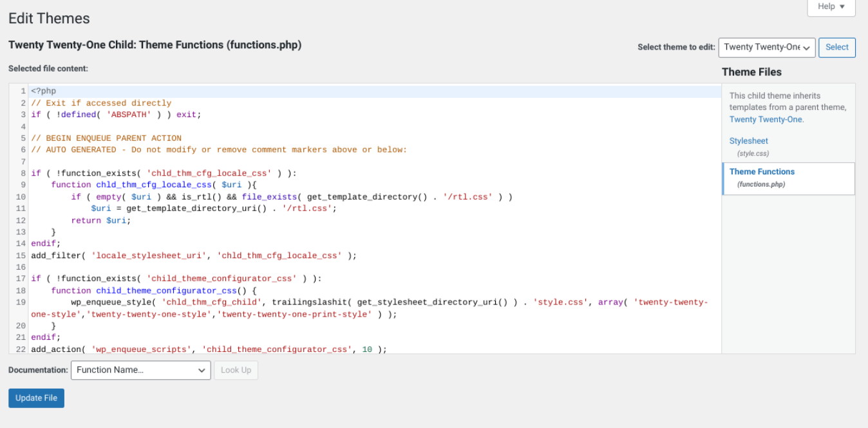Click the endif keyword on line 14
Screen dimensions: 868x428
click(x=43, y=243)
